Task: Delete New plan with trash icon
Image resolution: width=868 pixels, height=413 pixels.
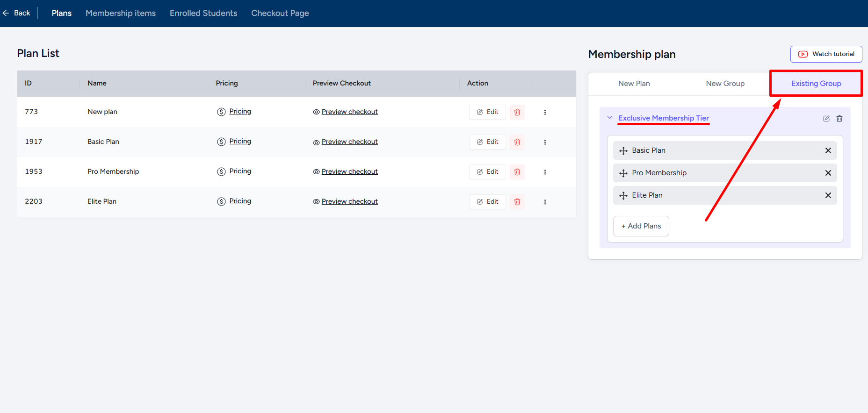Action: pos(517,112)
